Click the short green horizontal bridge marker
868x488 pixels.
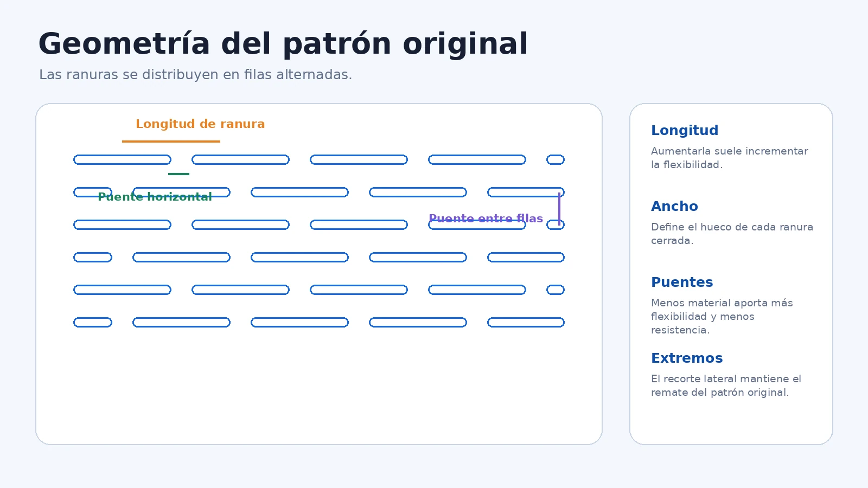(x=178, y=174)
